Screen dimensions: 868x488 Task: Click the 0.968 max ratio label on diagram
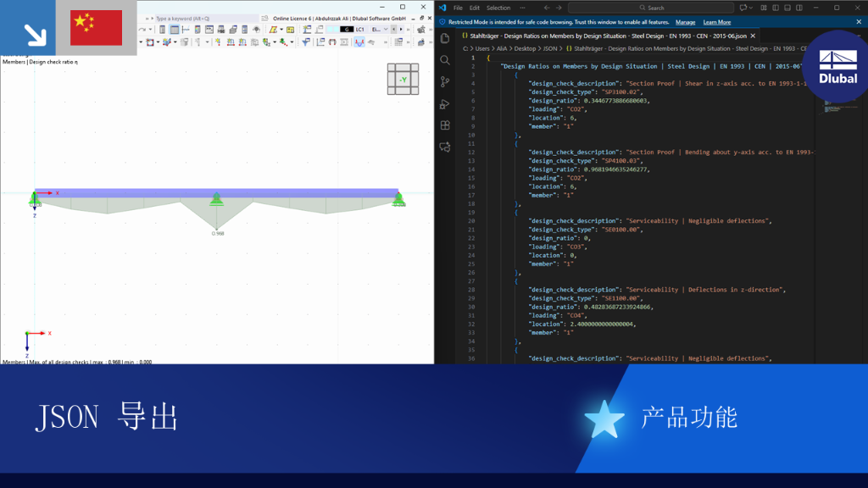[x=218, y=234]
